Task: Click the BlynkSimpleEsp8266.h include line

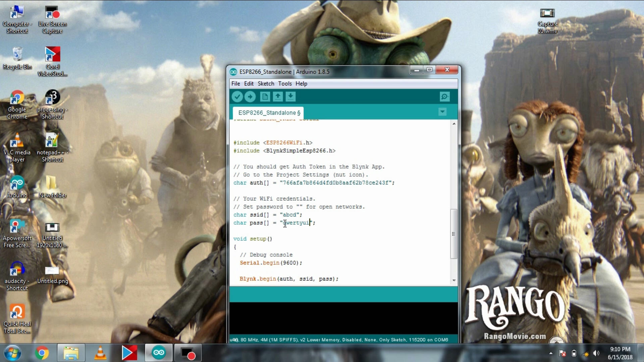Action: [x=284, y=151]
